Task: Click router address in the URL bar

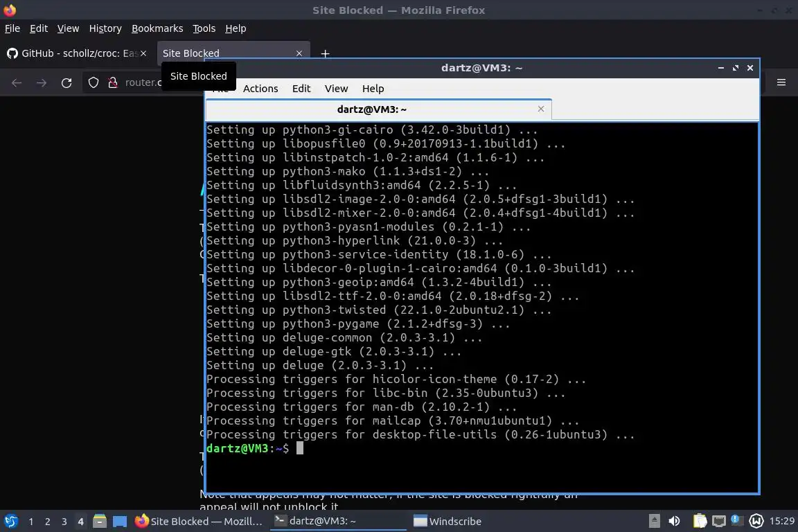Action: pyautogui.click(x=143, y=82)
